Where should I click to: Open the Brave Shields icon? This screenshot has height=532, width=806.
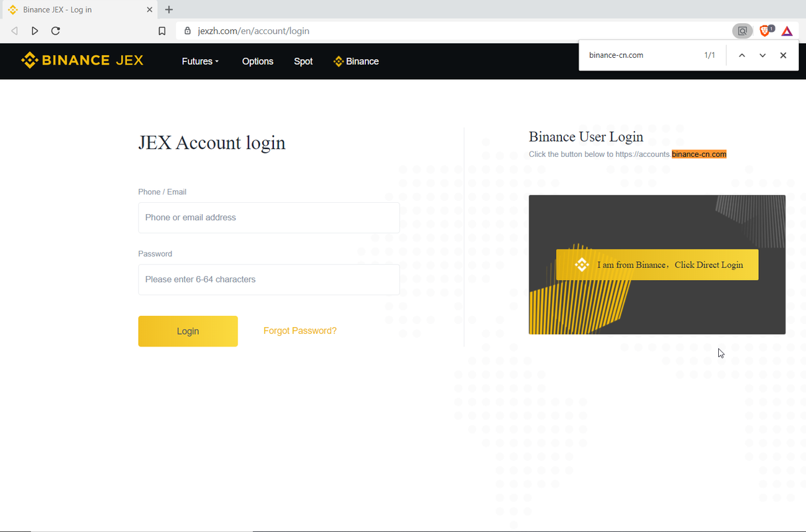766,31
